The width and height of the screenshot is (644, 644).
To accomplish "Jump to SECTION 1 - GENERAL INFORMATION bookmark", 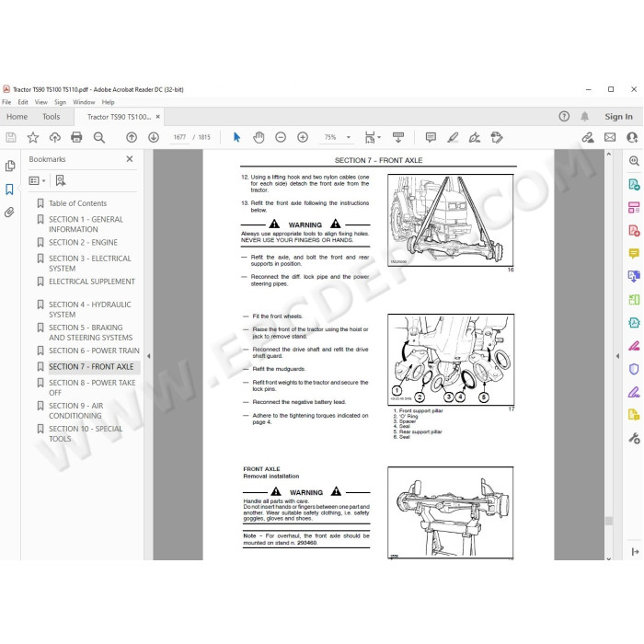I will (86, 224).
